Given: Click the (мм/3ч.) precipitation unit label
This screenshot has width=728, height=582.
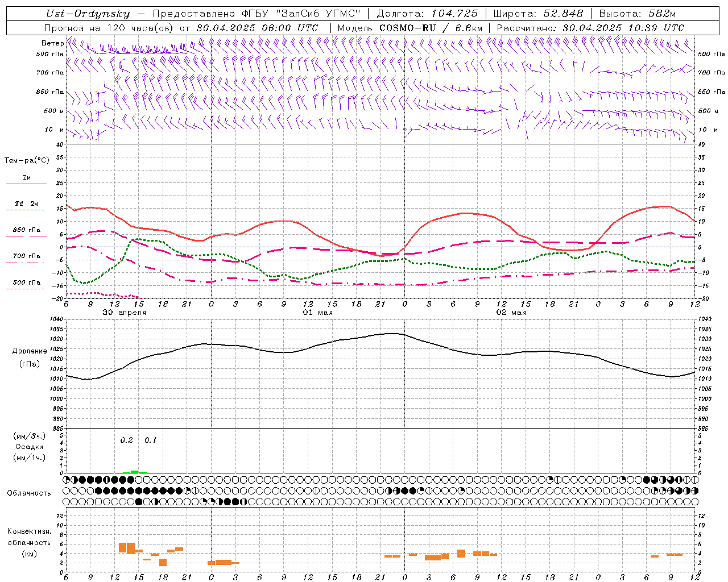Looking at the screenshot, I should pos(30,436).
